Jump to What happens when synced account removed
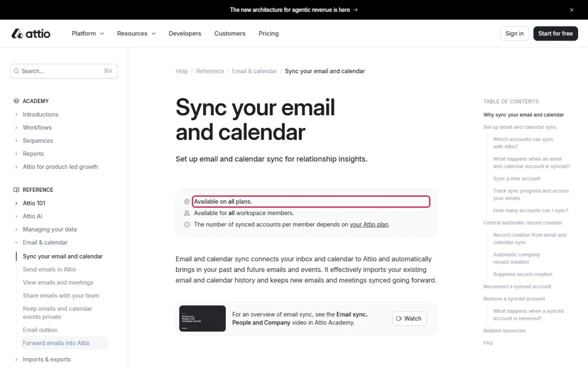This screenshot has width=588, height=368. (x=528, y=315)
